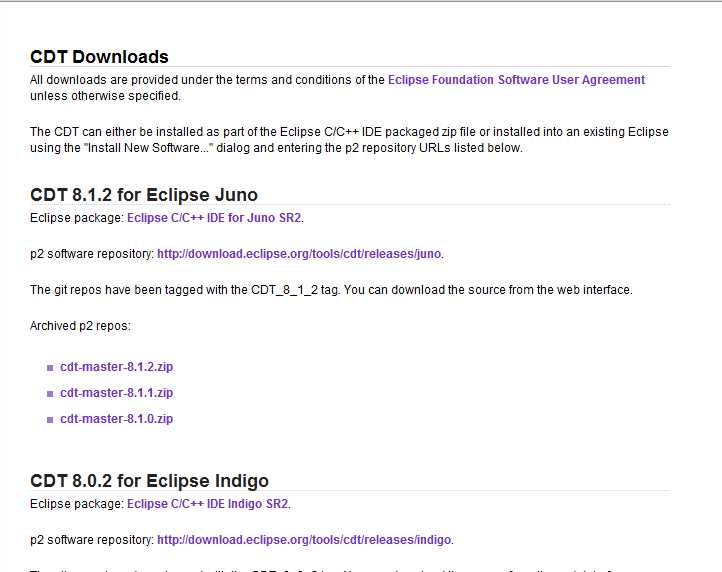
Task: Download cdt-master-8.1.1.zip
Action: click(116, 392)
